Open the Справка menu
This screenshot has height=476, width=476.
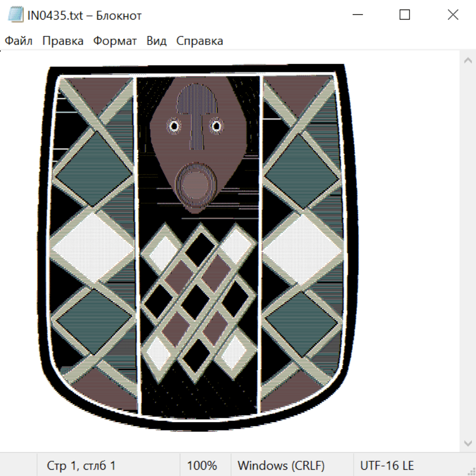(199, 41)
